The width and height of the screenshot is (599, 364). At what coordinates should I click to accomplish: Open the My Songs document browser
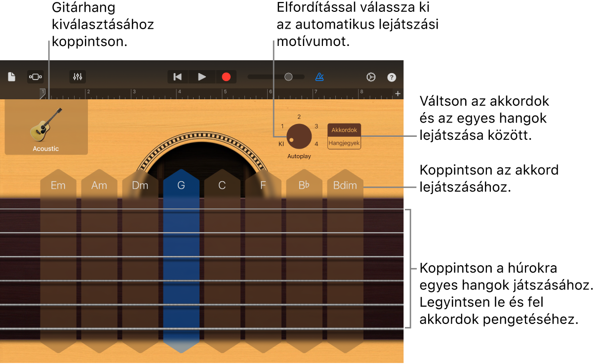click(11, 77)
